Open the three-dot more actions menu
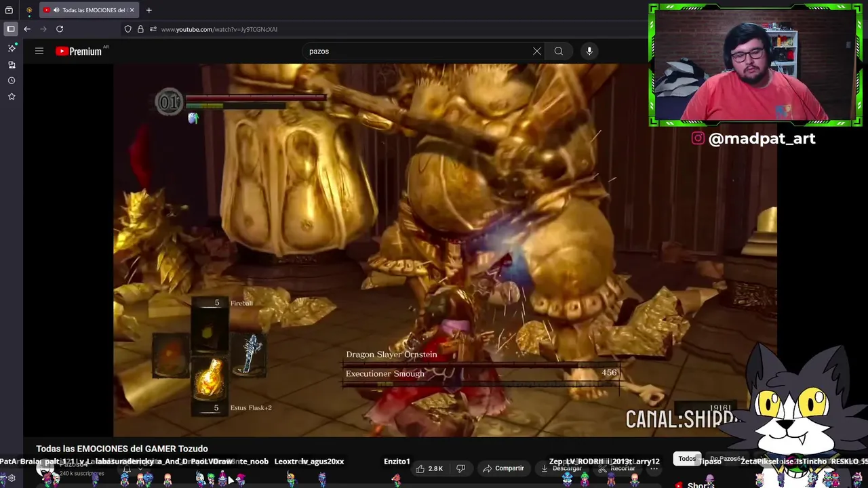This screenshot has width=868, height=488. coord(654,468)
